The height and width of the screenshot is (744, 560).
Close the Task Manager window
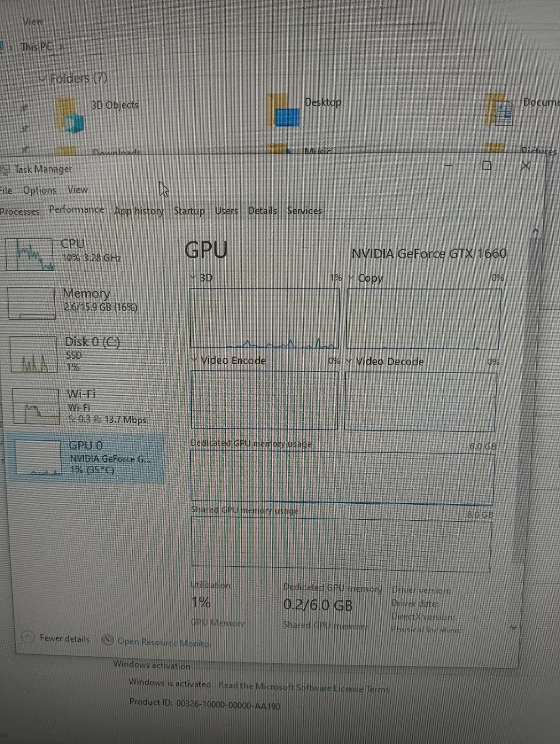(x=525, y=166)
